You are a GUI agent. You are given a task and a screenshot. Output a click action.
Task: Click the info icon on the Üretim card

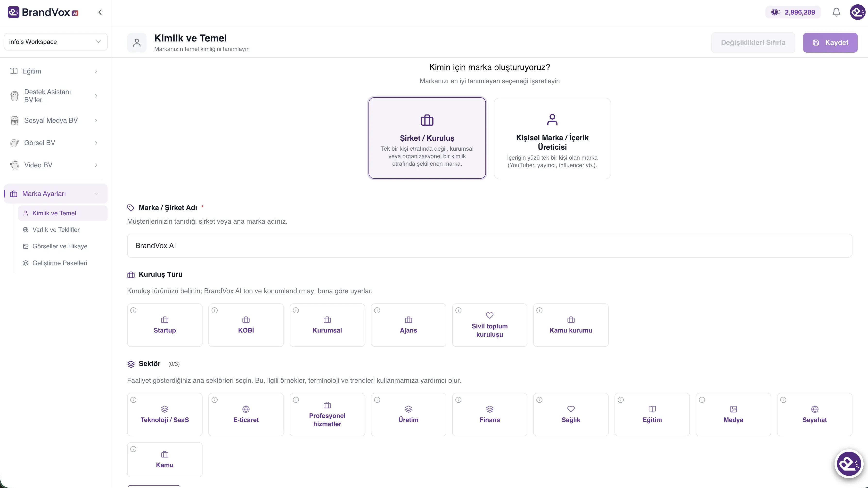pyautogui.click(x=377, y=400)
